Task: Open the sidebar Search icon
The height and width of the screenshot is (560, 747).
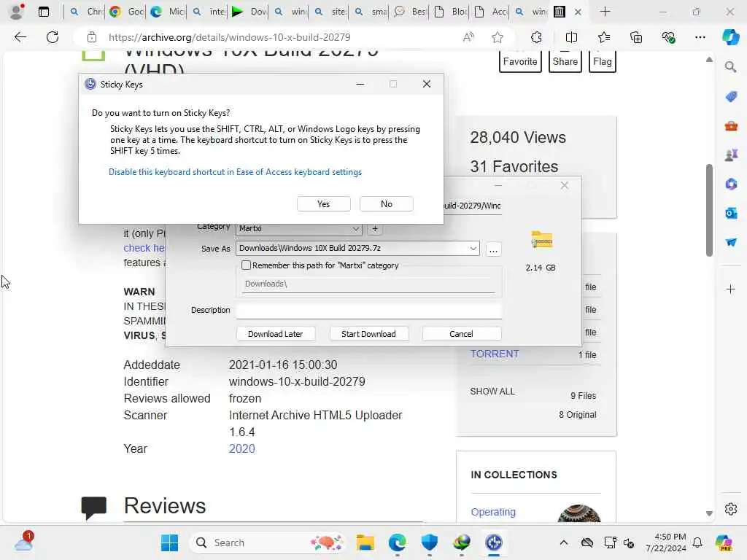Action: [730, 67]
